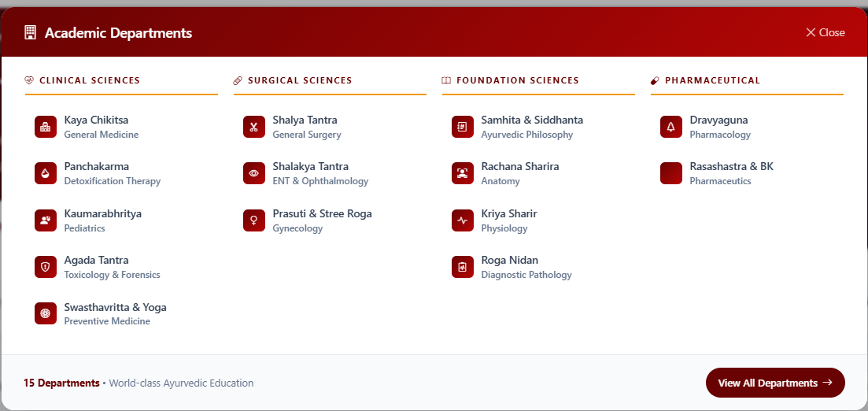The width and height of the screenshot is (868, 411).
Task: Click the Kriya Sharir heartbeat icon
Action: tap(462, 220)
